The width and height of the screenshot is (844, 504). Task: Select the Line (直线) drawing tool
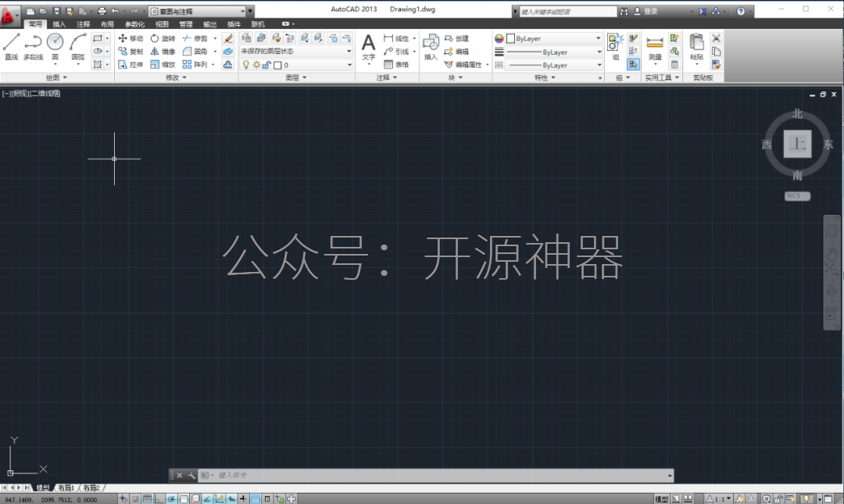pos(11,46)
